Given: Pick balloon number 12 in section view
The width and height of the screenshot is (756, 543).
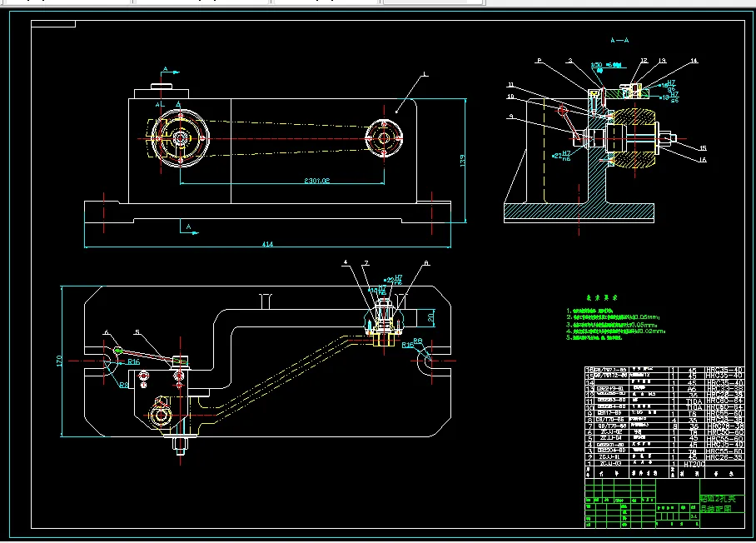Looking at the screenshot, I should [x=644, y=61].
